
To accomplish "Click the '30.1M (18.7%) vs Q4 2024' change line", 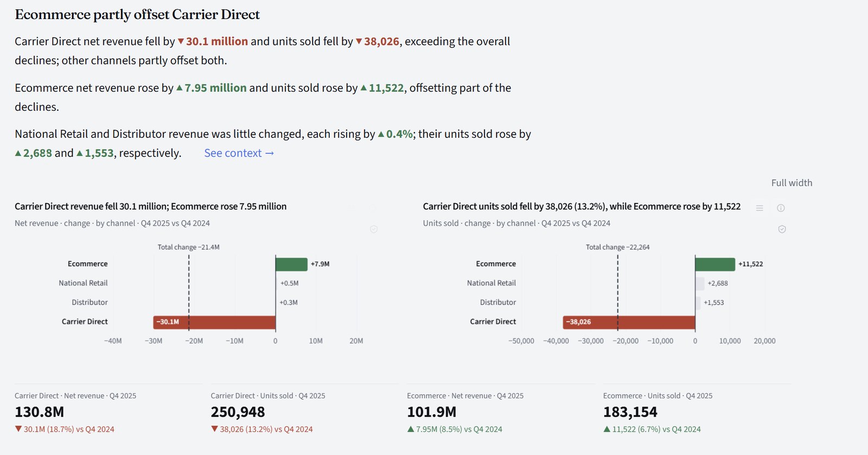I will (x=65, y=430).
